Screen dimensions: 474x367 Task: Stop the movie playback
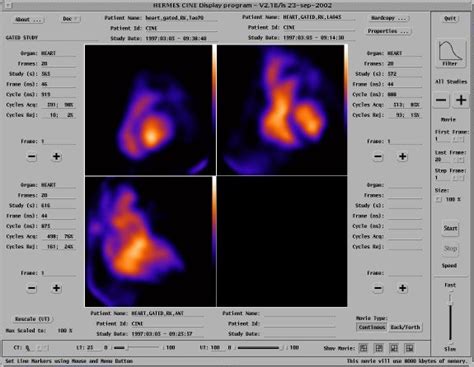(450, 248)
